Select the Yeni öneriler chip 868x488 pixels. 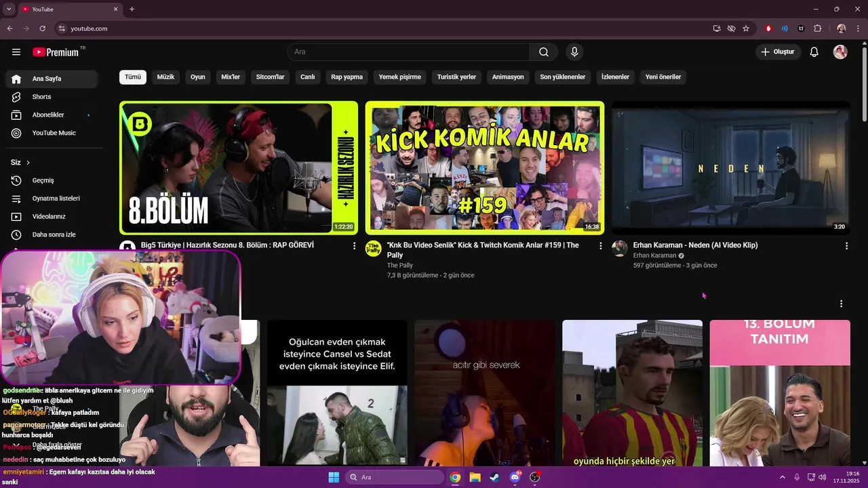coord(663,77)
